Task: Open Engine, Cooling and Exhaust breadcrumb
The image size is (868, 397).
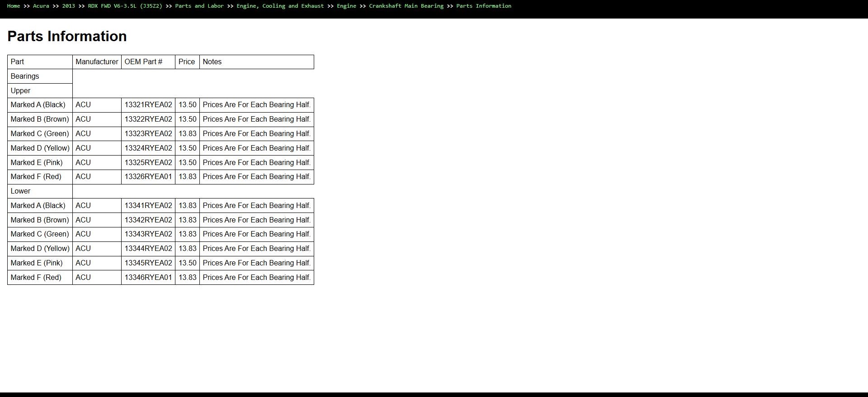Action: click(x=280, y=6)
